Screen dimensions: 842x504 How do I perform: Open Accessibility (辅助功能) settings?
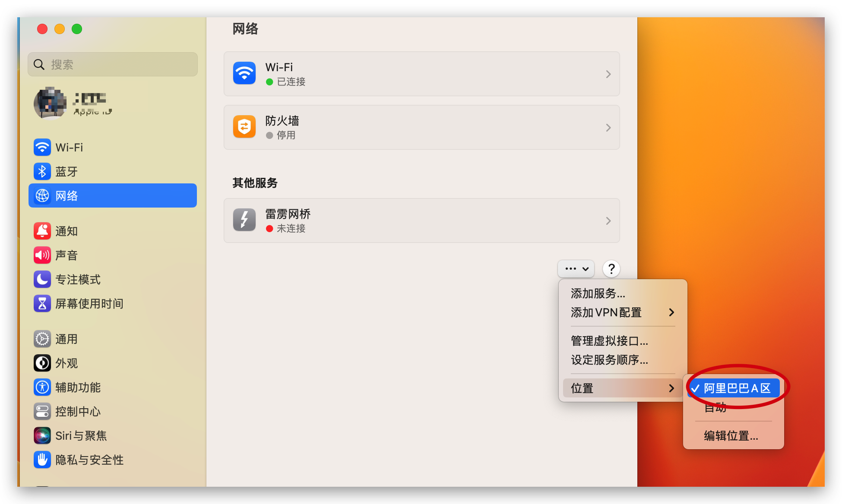(78, 387)
